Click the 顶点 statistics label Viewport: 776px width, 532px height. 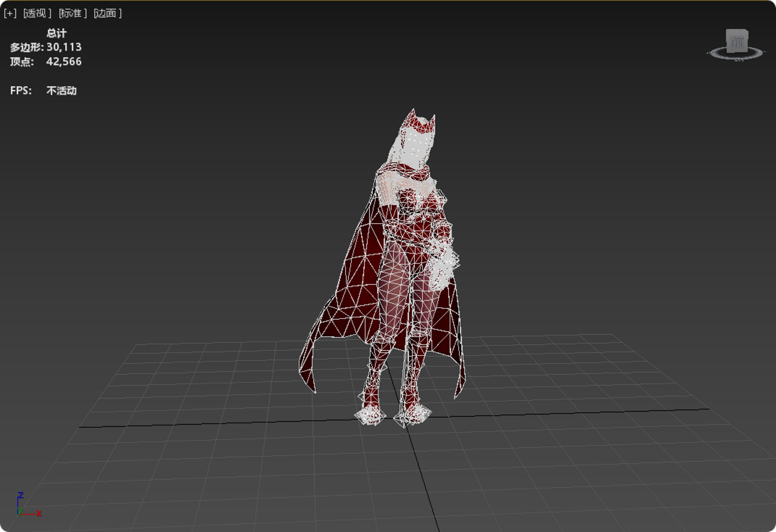[22, 62]
